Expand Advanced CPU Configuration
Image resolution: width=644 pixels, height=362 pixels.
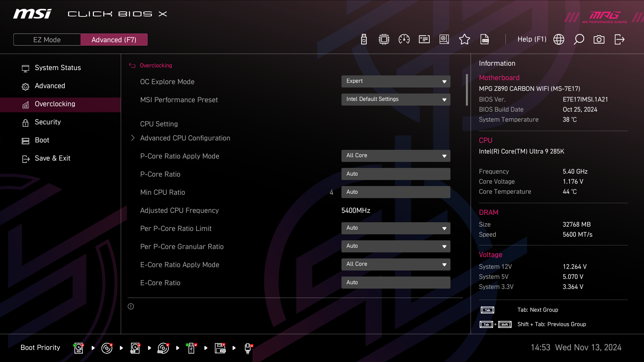point(185,138)
